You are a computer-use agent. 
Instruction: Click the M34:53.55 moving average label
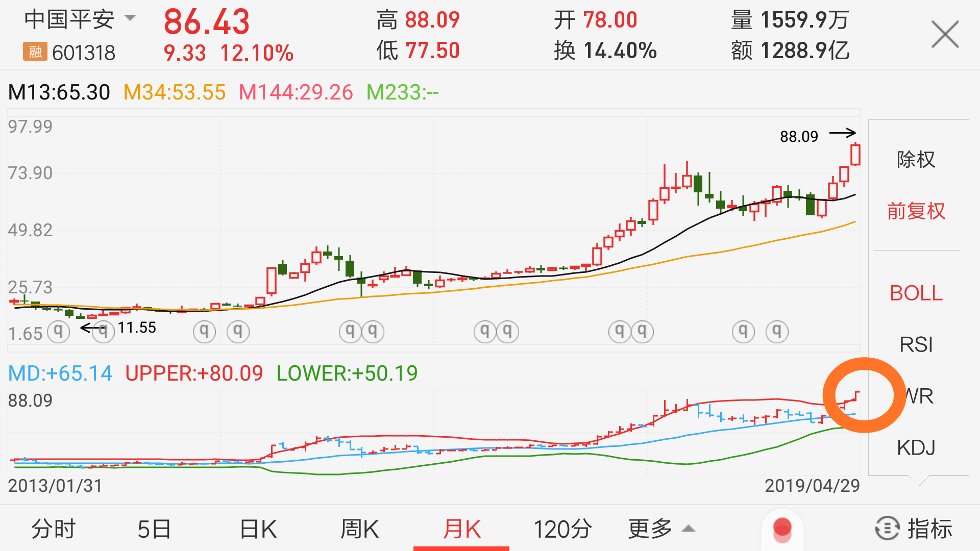pyautogui.click(x=175, y=92)
